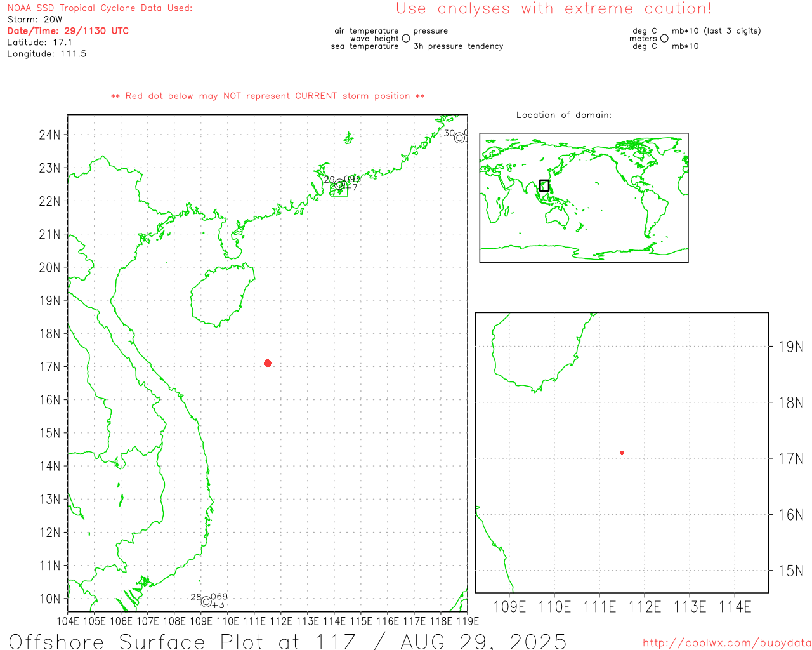The width and height of the screenshot is (812, 650).
Task: Click the '+3' pressure tendency near 10N station
Action: click(218, 606)
